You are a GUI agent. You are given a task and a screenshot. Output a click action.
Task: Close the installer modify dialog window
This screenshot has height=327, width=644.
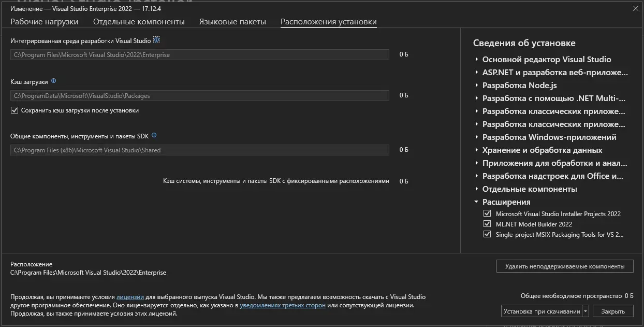[635, 8]
